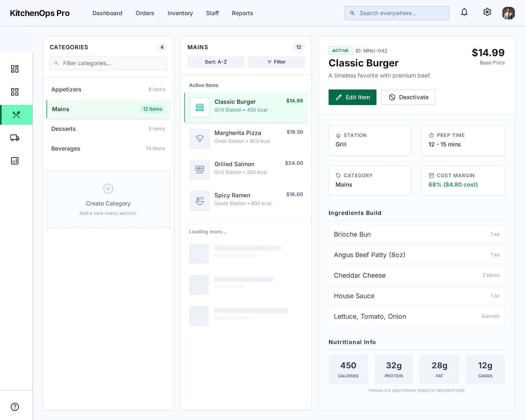Click the plus icon in Create Category
The height and width of the screenshot is (420, 525).
coord(108,189)
